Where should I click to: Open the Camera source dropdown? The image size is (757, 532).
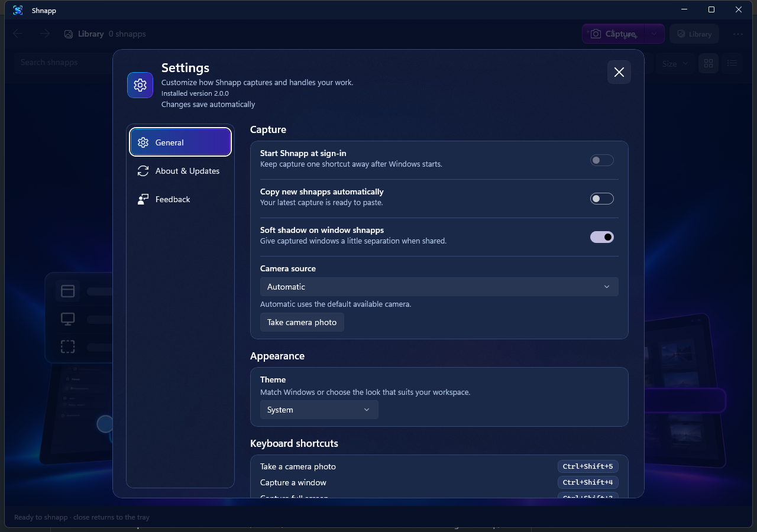439,287
